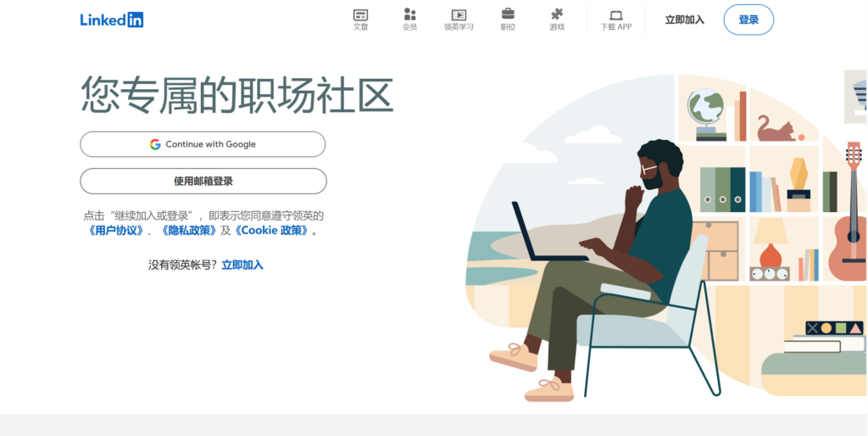Click 立即加入 next to 没有领英帐号
The image size is (868, 436).
pyautogui.click(x=242, y=265)
